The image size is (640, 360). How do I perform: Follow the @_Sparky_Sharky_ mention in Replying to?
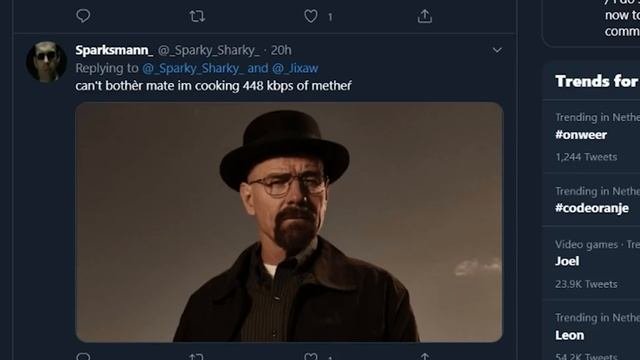[193, 68]
